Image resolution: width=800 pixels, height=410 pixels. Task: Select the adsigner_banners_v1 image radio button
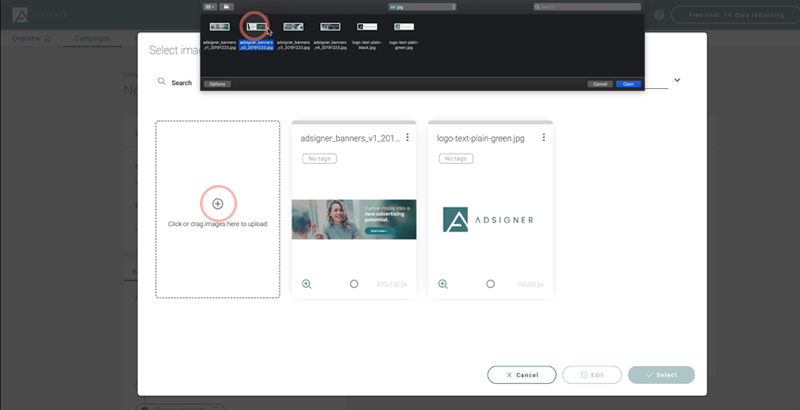coord(354,284)
